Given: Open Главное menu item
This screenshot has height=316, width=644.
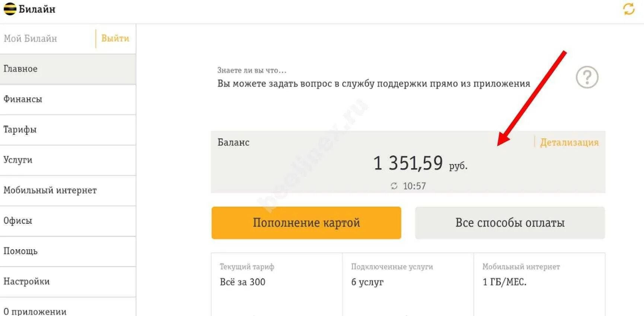Looking at the screenshot, I should pos(68,69).
